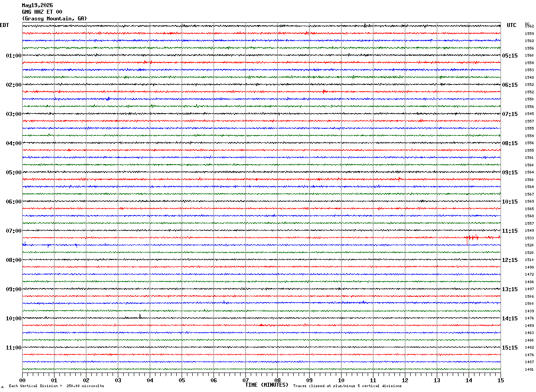
Task: Click the May19,2026 date header
Action: (x=37, y=5)
